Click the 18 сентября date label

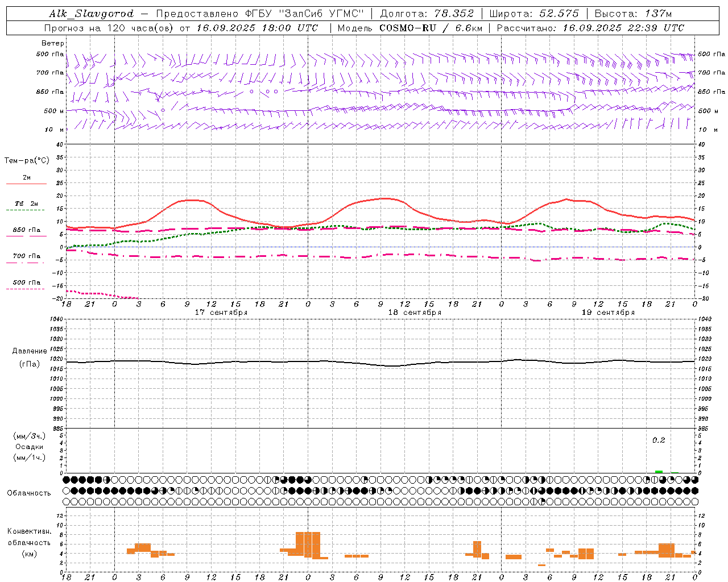[x=415, y=313]
